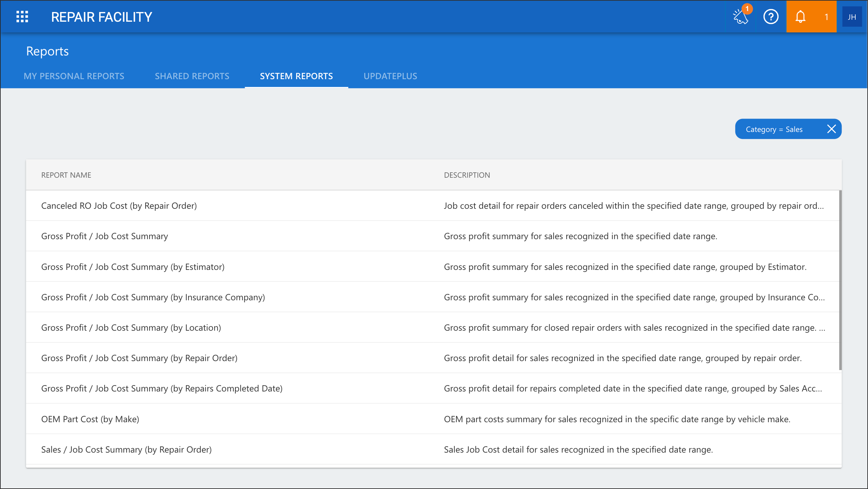Click the notification count badge number
The height and width of the screenshot is (489, 868).
coord(826,17)
